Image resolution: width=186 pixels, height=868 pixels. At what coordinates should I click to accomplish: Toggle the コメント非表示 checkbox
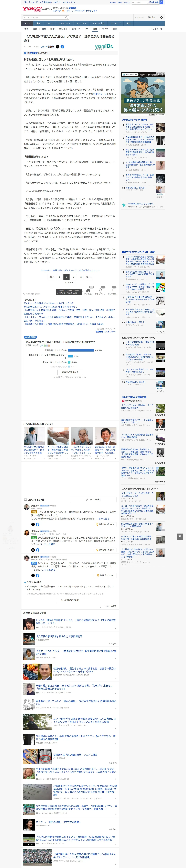tap(102, 606)
